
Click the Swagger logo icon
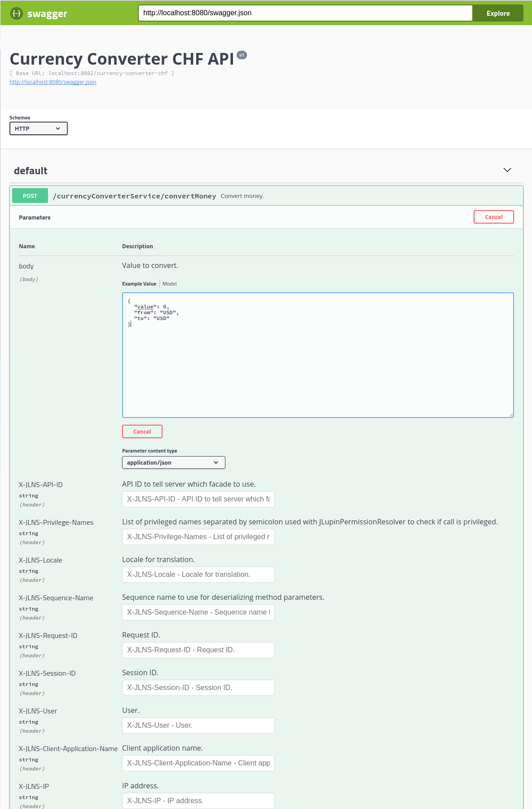(x=16, y=13)
